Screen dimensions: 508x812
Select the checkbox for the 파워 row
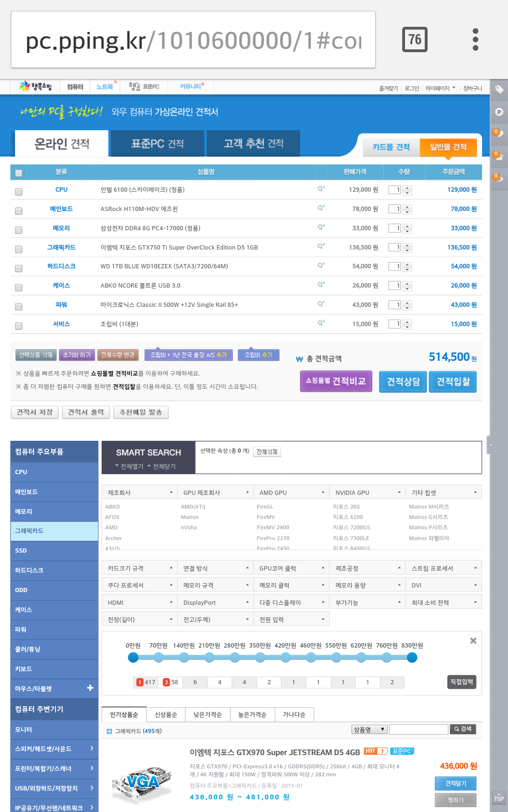pos(19,306)
